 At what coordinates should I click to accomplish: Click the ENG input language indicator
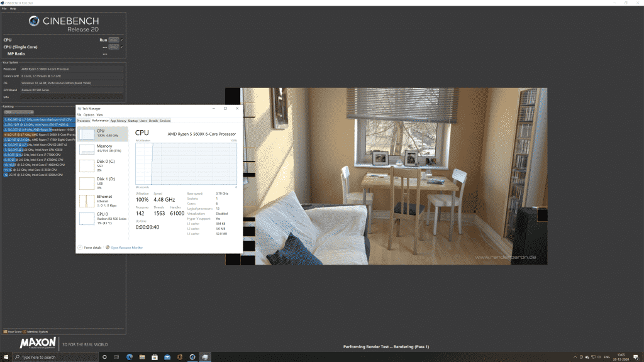click(607, 357)
